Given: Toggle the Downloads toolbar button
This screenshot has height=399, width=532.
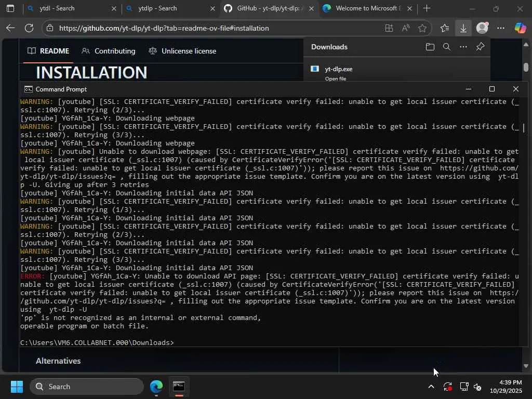Looking at the screenshot, I should click(463, 28).
